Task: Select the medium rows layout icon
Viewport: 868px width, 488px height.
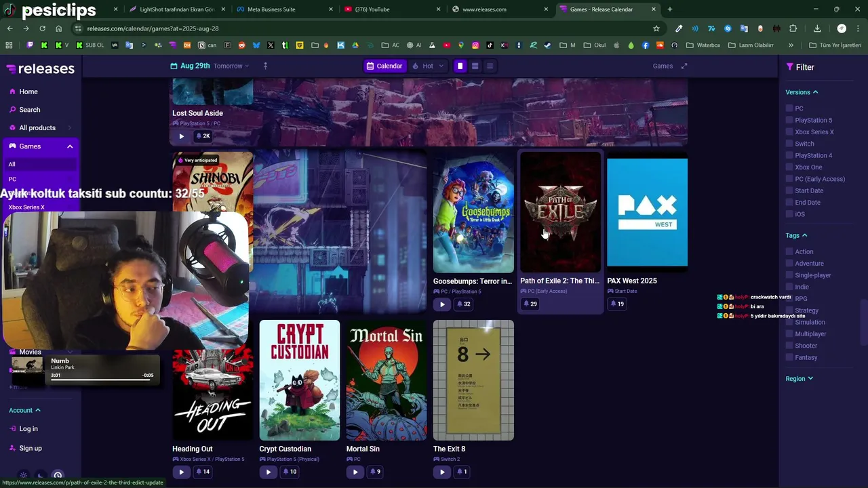Action: pos(475,66)
